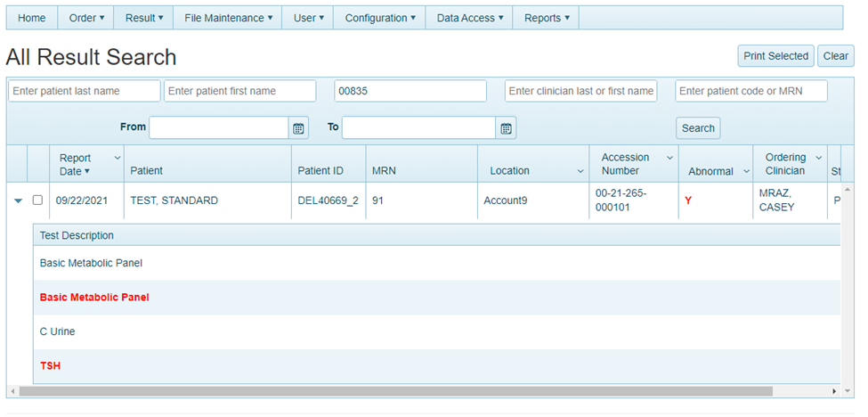The width and height of the screenshot is (868, 417).
Task: Click the Print Selected button
Action: click(775, 56)
